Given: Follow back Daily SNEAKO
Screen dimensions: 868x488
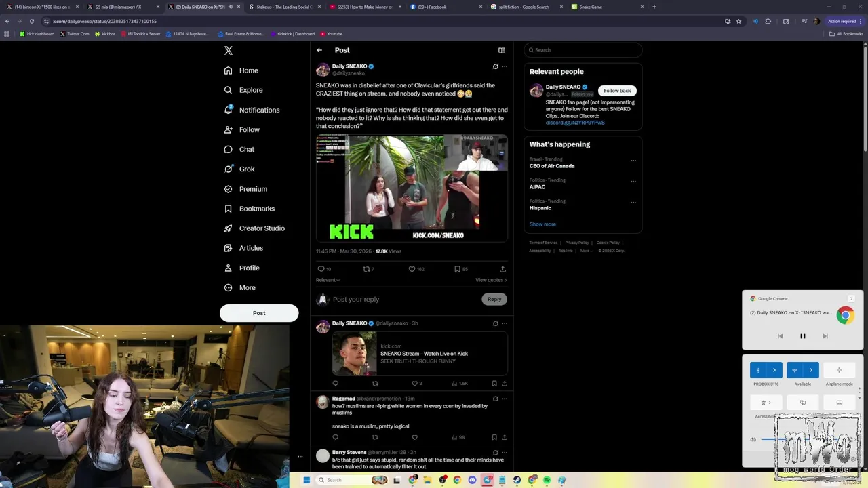Looking at the screenshot, I should 617,91.
